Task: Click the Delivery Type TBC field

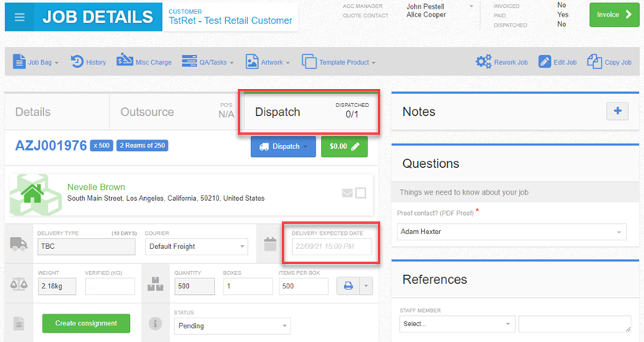Action: [x=87, y=246]
